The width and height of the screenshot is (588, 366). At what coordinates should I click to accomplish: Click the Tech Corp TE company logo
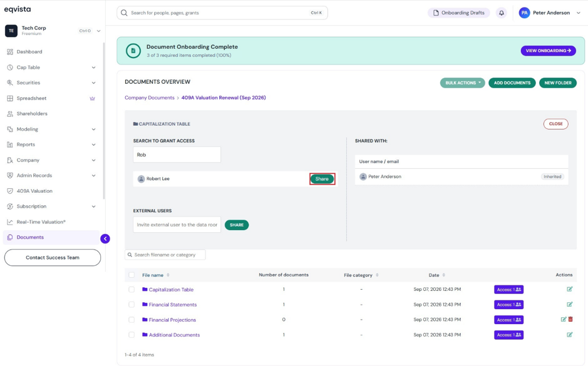[x=11, y=31]
